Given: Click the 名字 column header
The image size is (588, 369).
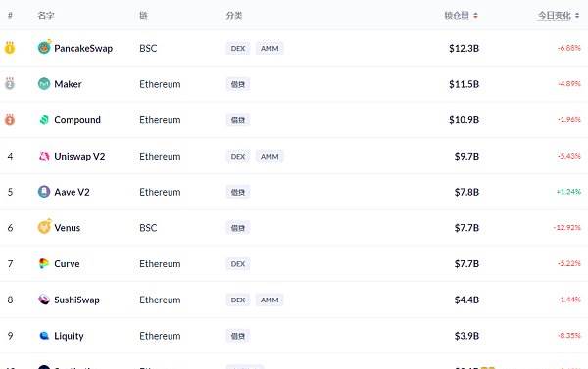Looking at the screenshot, I should [46, 16].
